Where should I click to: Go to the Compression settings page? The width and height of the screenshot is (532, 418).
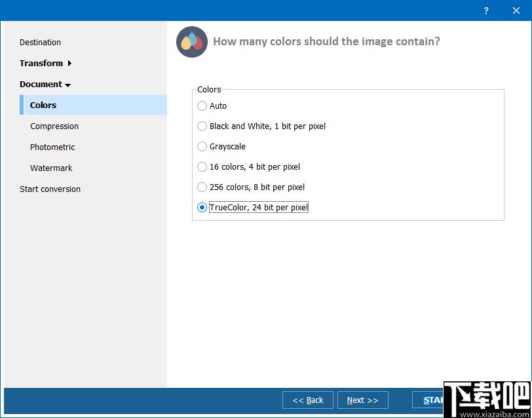tap(54, 126)
